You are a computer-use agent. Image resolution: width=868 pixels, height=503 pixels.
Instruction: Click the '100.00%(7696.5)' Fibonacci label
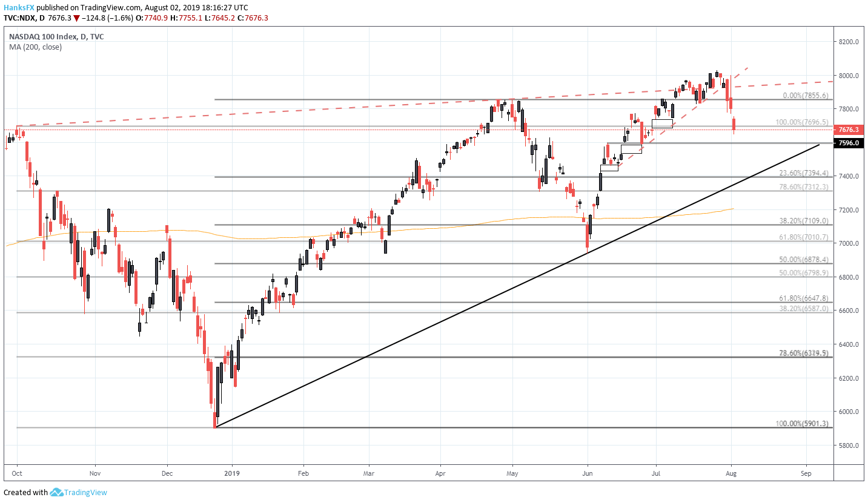(802, 122)
